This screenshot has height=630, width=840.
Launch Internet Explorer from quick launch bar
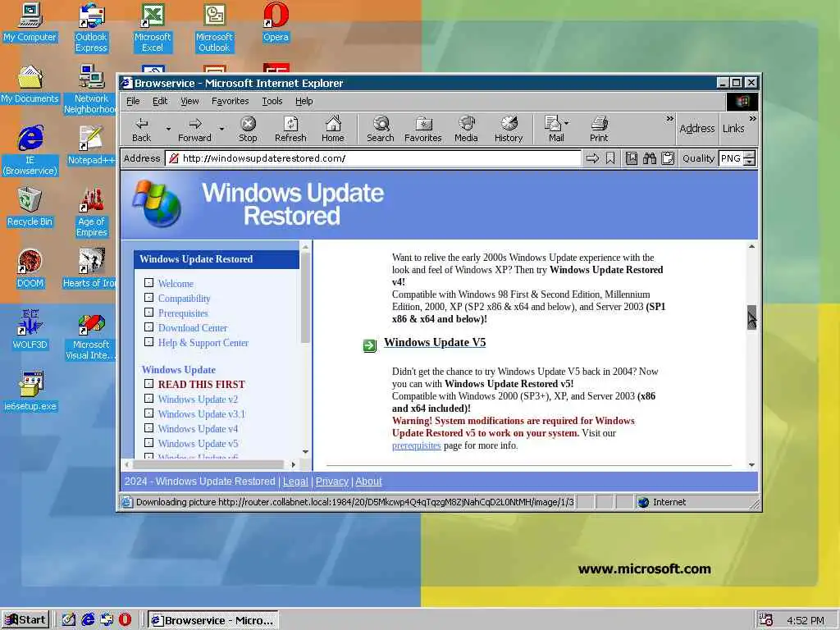tap(88, 619)
